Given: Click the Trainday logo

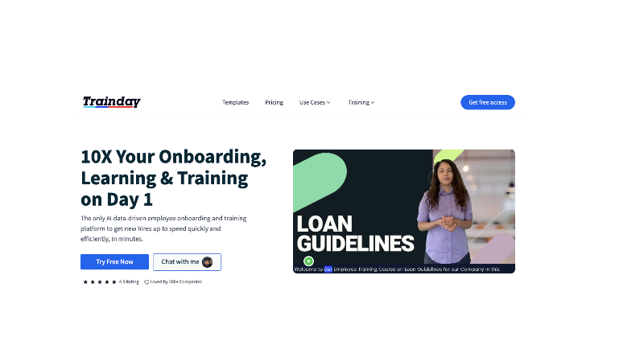Looking at the screenshot, I should 112,102.
